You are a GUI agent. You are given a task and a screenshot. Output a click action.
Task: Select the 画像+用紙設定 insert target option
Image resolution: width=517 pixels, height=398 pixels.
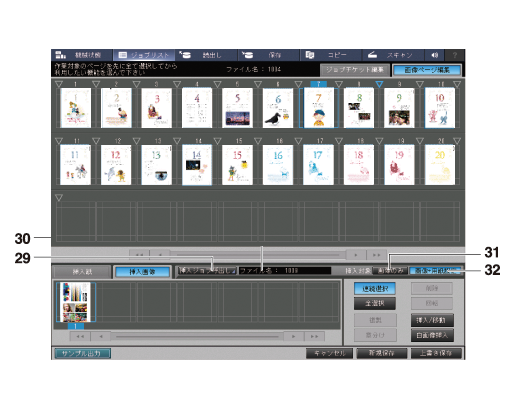tap(435, 271)
